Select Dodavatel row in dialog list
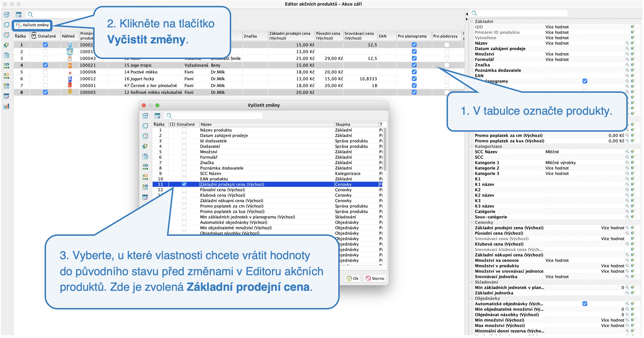The image size is (644, 338). [x=268, y=146]
